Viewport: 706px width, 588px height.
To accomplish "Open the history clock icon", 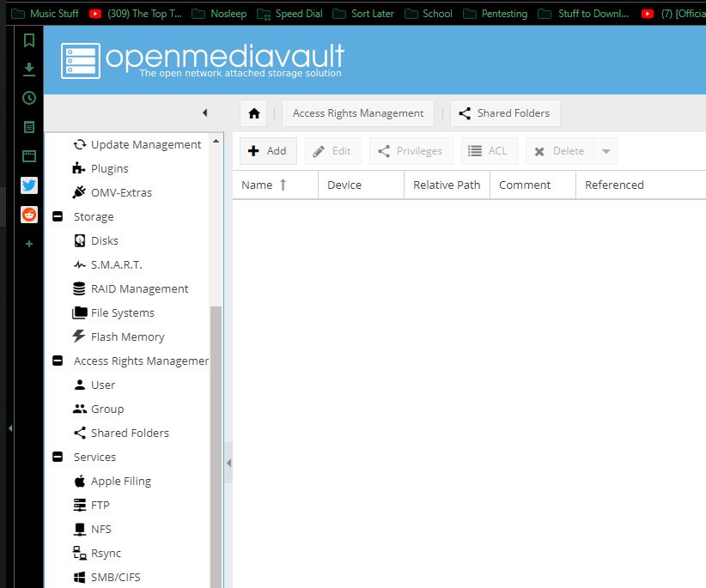I will coord(29,98).
